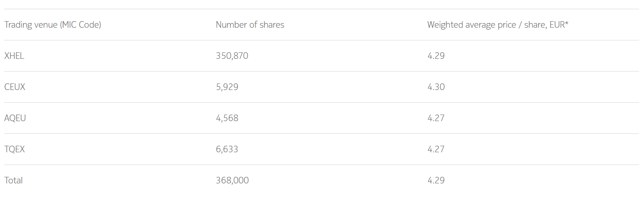Click the word shares in second header

click(x=272, y=25)
